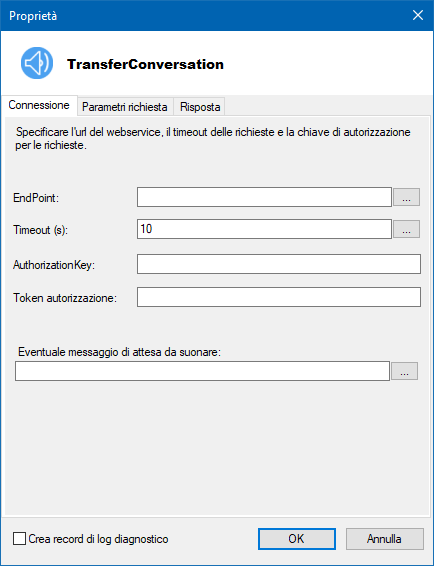Open the Timeout ellipsis button
Screen dimensions: 434x566
coord(406,229)
